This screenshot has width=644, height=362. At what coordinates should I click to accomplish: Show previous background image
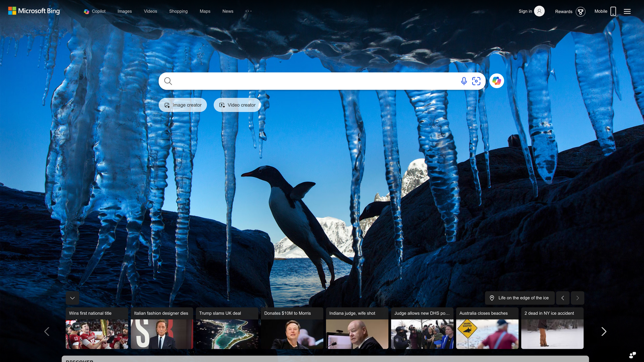tap(563, 298)
